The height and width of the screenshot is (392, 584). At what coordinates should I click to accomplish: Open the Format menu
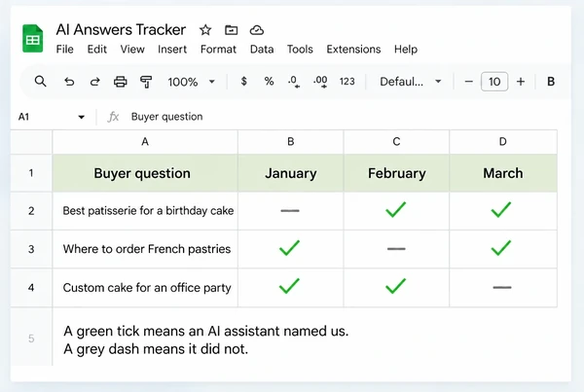[218, 50]
